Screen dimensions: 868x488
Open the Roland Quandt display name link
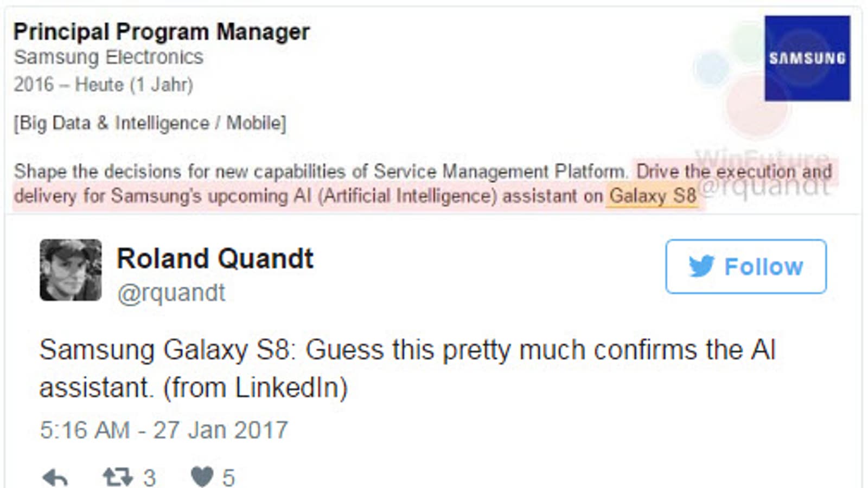pos(215,258)
